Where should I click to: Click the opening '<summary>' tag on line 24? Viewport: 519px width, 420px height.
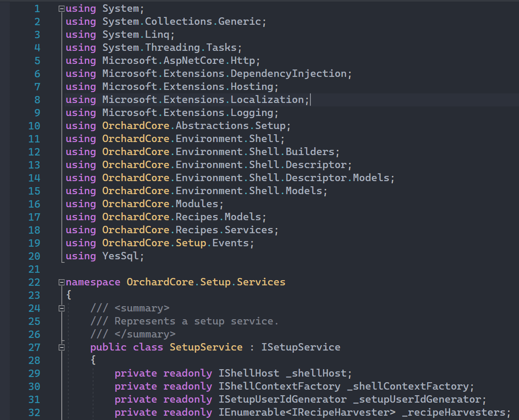pos(142,308)
